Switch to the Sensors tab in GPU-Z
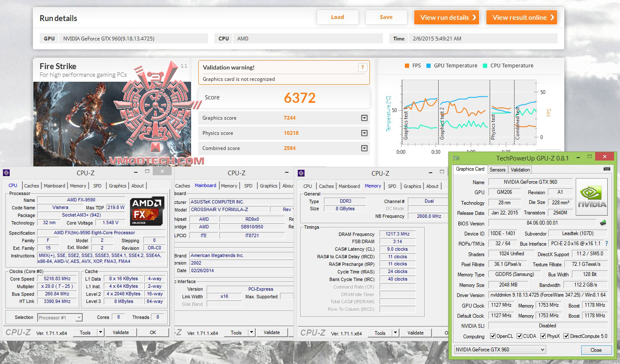Viewport: 620px width, 364px height. (497, 170)
